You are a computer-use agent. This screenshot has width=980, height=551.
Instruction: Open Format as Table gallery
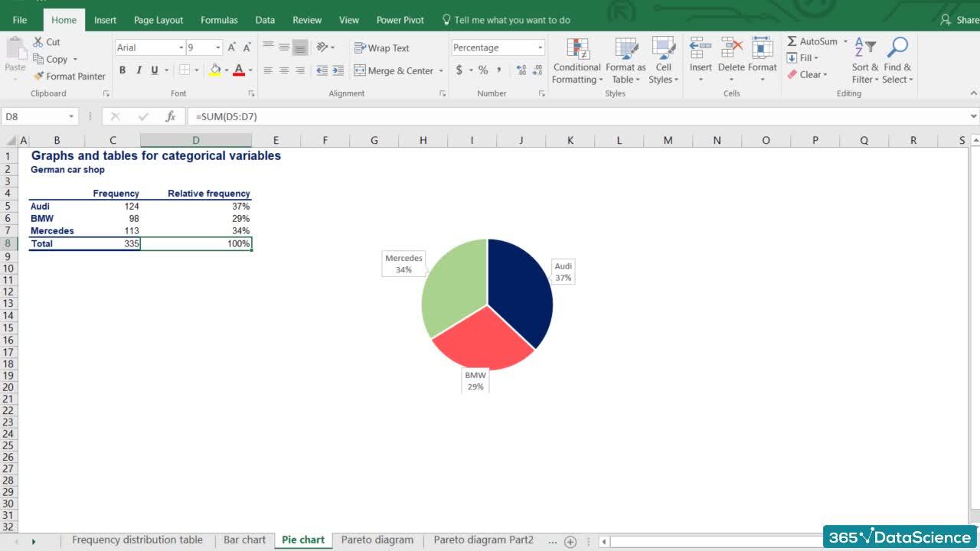pos(626,60)
